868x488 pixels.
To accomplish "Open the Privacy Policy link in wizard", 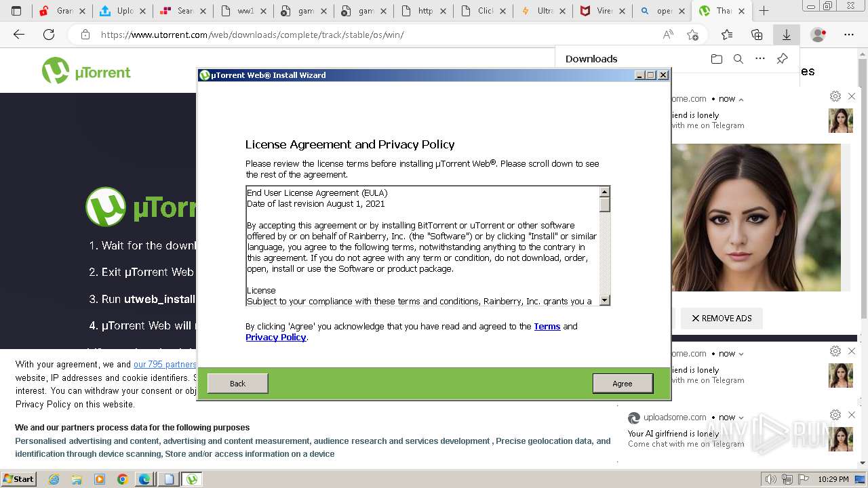I will click(x=276, y=337).
